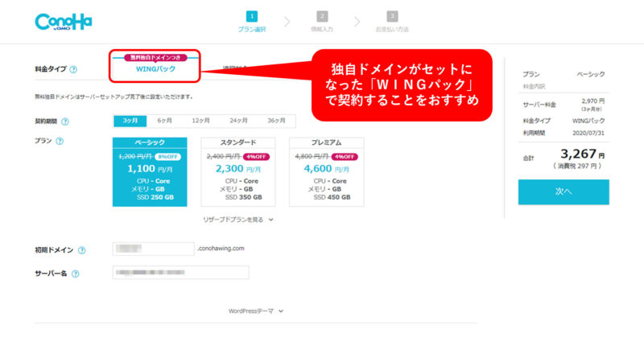Open help icon next to 初期ドメイン
This screenshot has height=342, width=644.
[82, 250]
